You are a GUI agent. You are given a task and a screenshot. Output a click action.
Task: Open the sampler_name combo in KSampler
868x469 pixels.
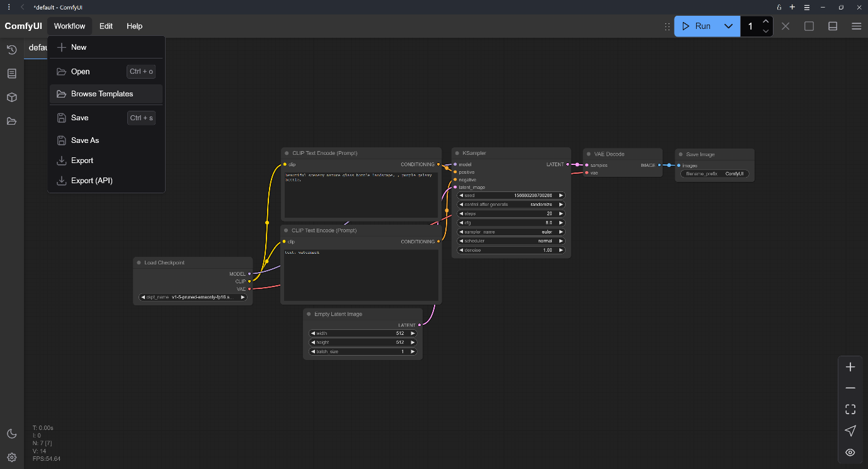(x=511, y=232)
